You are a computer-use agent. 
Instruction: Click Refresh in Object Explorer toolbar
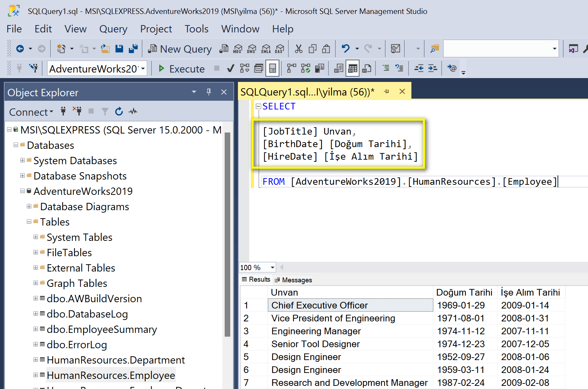tap(119, 112)
